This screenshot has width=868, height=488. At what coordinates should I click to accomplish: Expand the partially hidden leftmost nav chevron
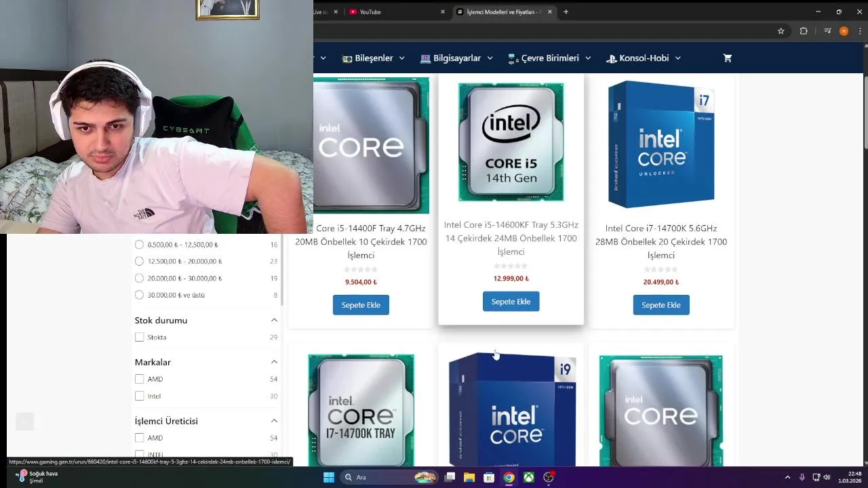point(323,58)
